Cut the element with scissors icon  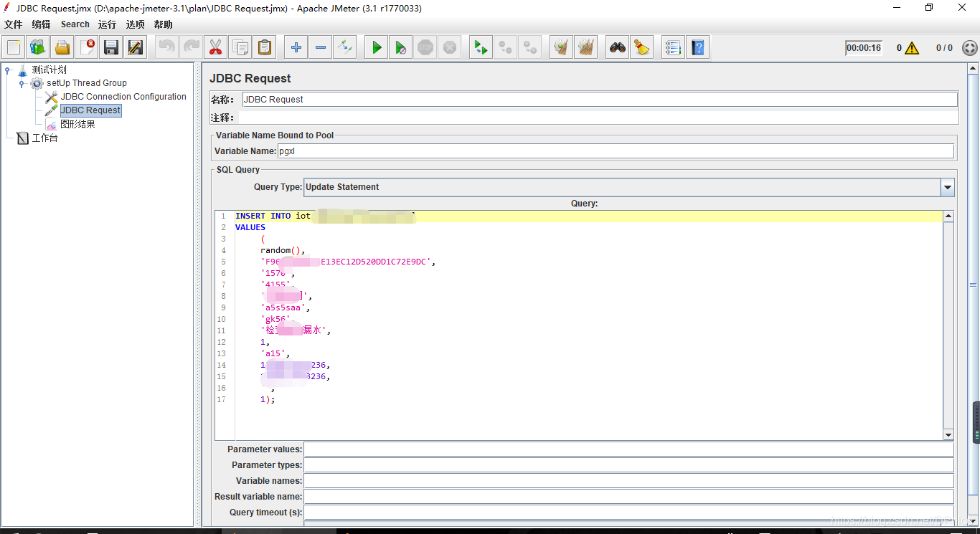coord(216,48)
